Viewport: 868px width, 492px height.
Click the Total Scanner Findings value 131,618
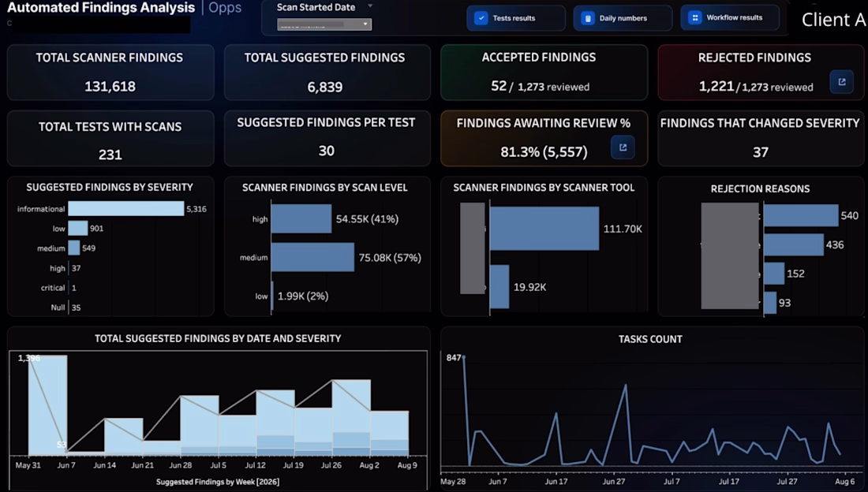[110, 86]
